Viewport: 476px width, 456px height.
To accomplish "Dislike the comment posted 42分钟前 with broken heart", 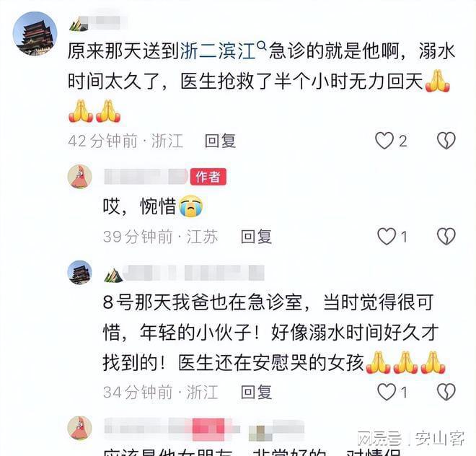I will point(446,141).
